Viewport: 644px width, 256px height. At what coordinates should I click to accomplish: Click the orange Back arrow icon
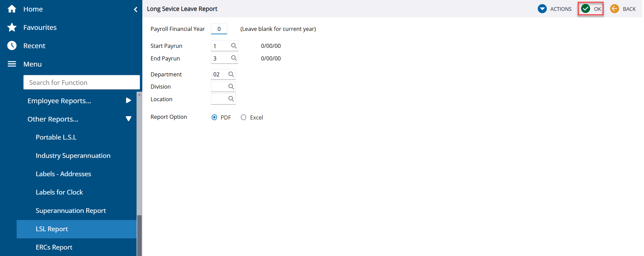[x=614, y=8]
